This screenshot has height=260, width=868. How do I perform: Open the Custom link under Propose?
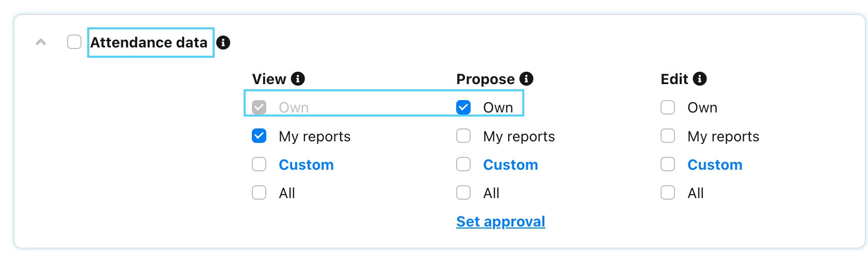(510, 165)
